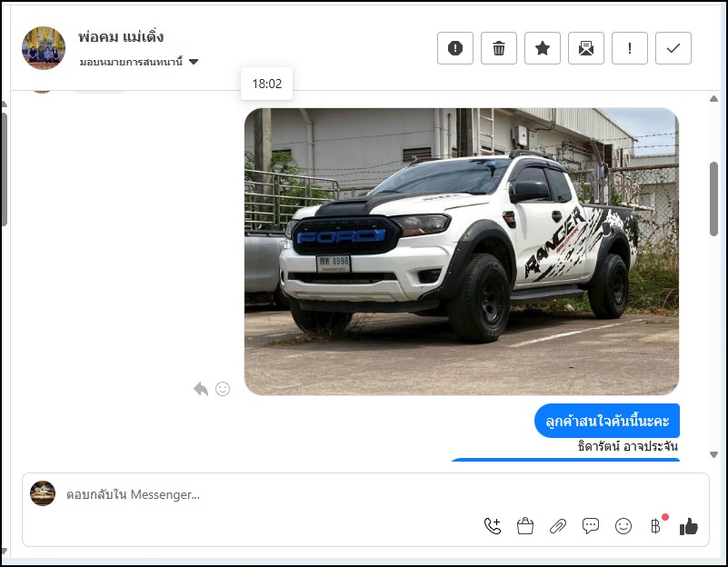Open the Ford Ranger truck photo
This screenshot has width=728, height=567.
pyautogui.click(x=462, y=252)
